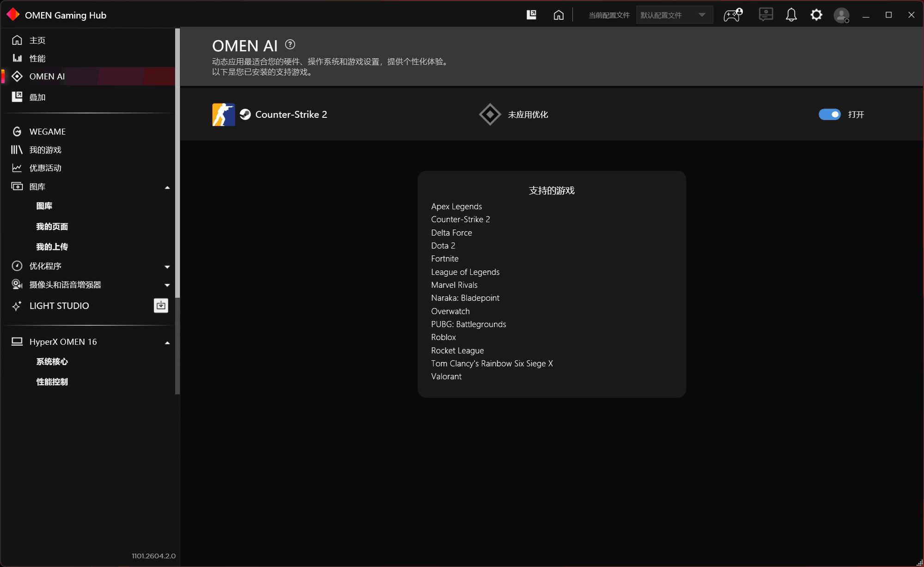Screen dimensions: 924x567
Task: Click Dota 2 in the supported games list
Action: (x=443, y=245)
